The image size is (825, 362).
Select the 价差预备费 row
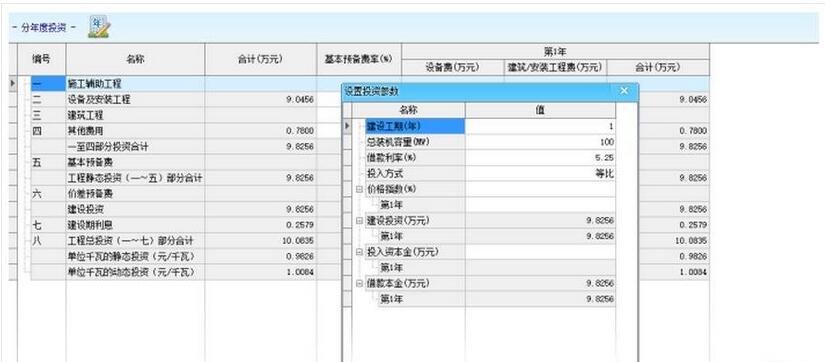click(135, 194)
